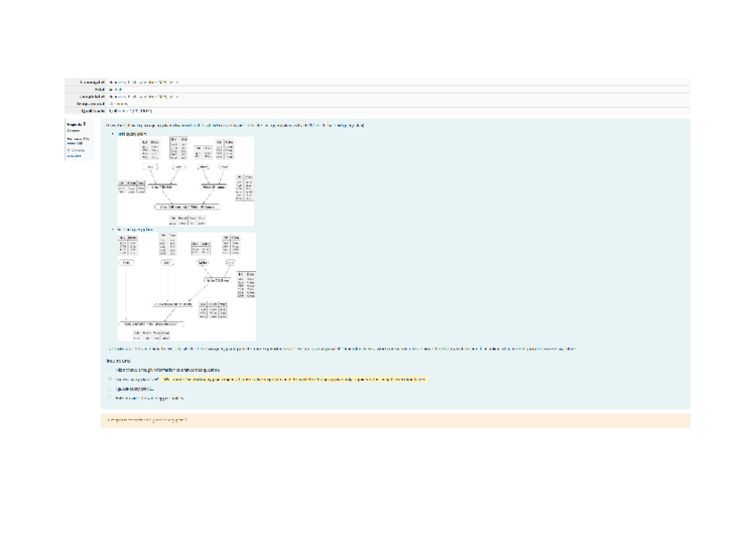This screenshot has height=534, width=756.
Task: Select the "I don't have enough information" answer
Action: click(110, 370)
